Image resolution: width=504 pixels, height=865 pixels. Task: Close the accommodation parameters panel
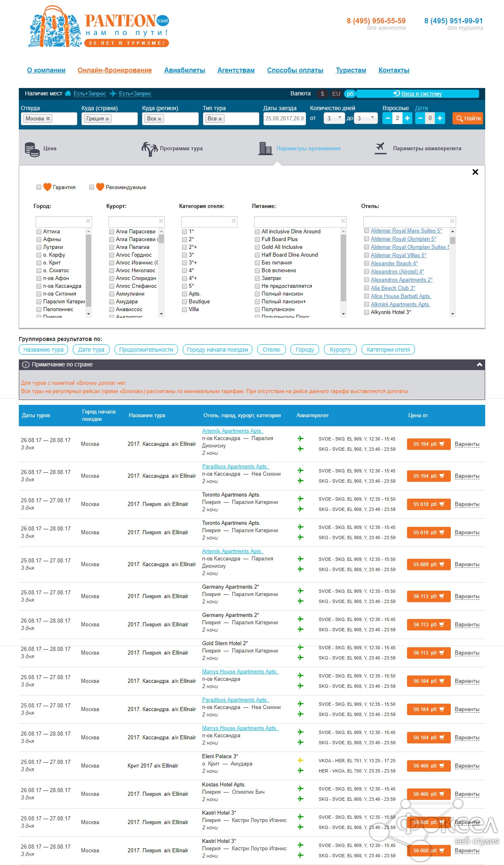click(x=475, y=172)
